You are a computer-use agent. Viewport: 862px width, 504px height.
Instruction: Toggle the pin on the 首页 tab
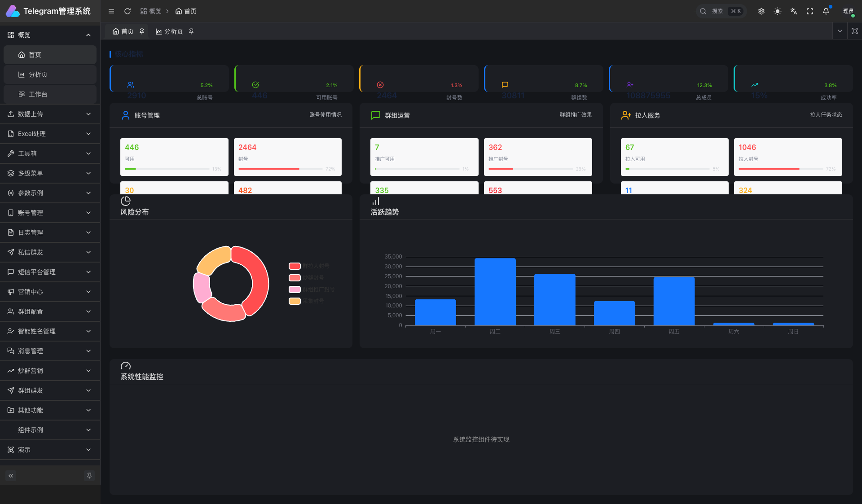coord(142,31)
